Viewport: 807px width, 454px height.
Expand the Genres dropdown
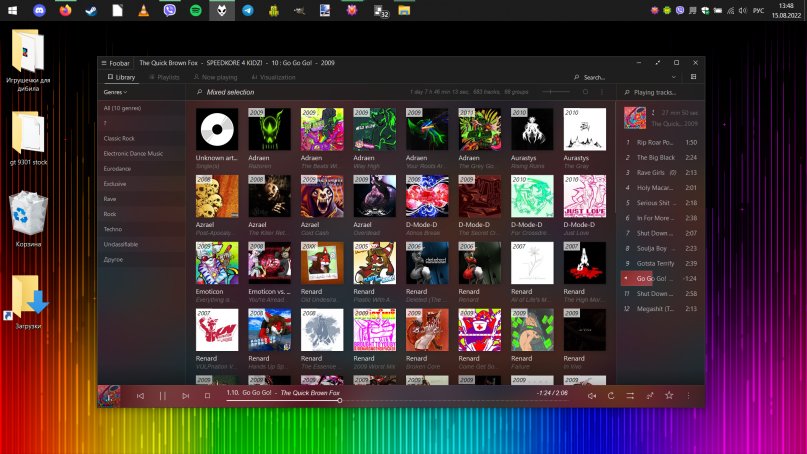coord(117,92)
